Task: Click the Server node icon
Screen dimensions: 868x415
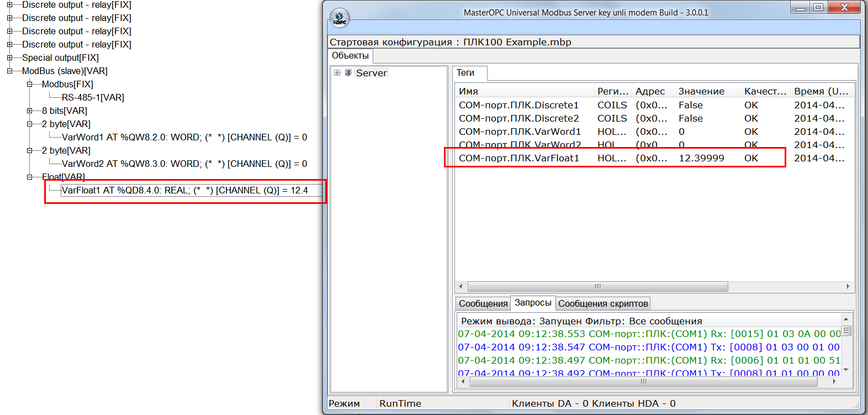Action: pos(348,73)
